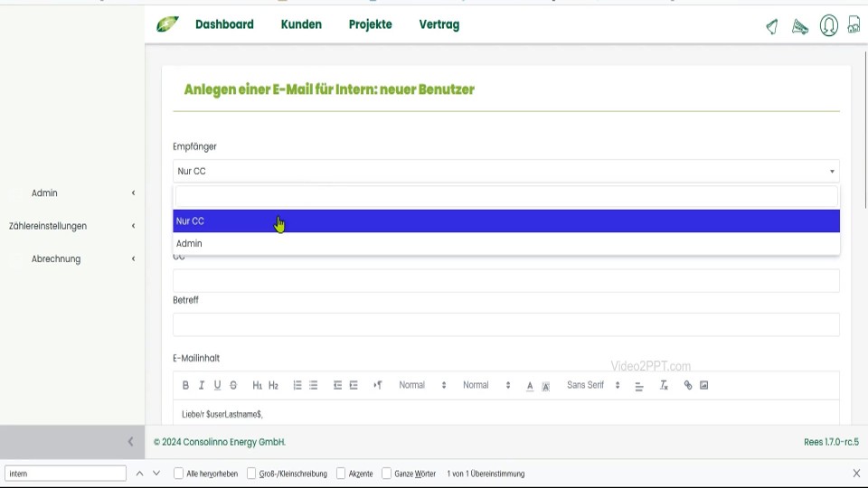Click the green leaf logo

[167, 24]
